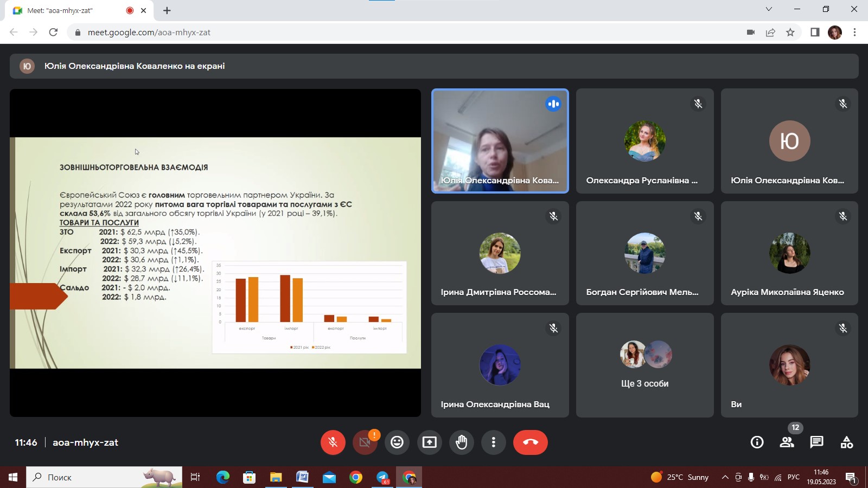The height and width of the screenshot is (488, 868).
Task: Unmute microphone in meeting controls
Action: pyautogui.click(x=333, y=442)
